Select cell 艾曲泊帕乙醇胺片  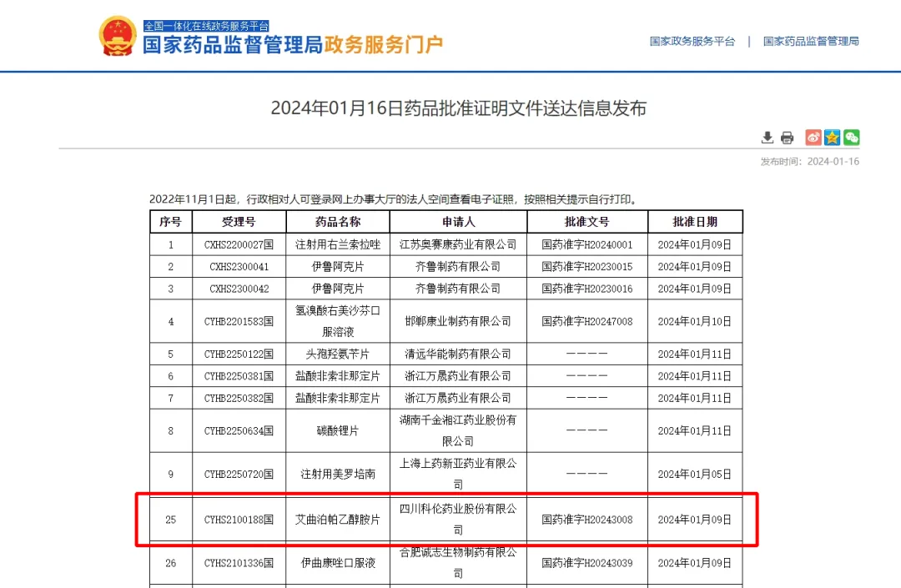click(x=338, y=520)
